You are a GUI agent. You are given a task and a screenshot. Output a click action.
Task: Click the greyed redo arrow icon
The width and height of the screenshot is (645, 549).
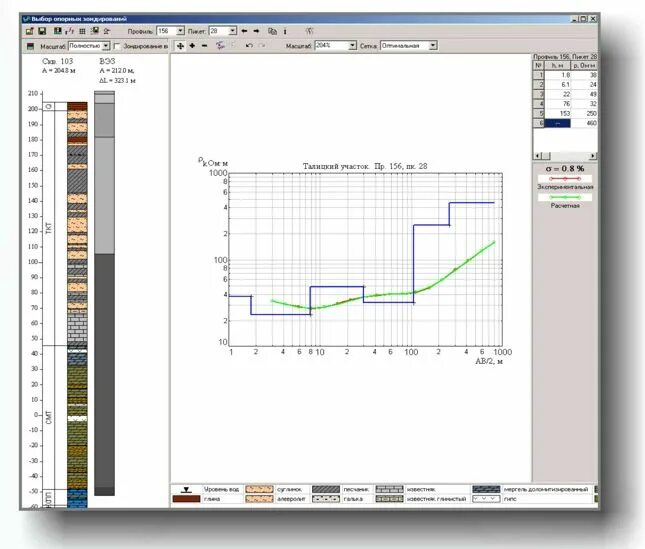tap(262, 46)
